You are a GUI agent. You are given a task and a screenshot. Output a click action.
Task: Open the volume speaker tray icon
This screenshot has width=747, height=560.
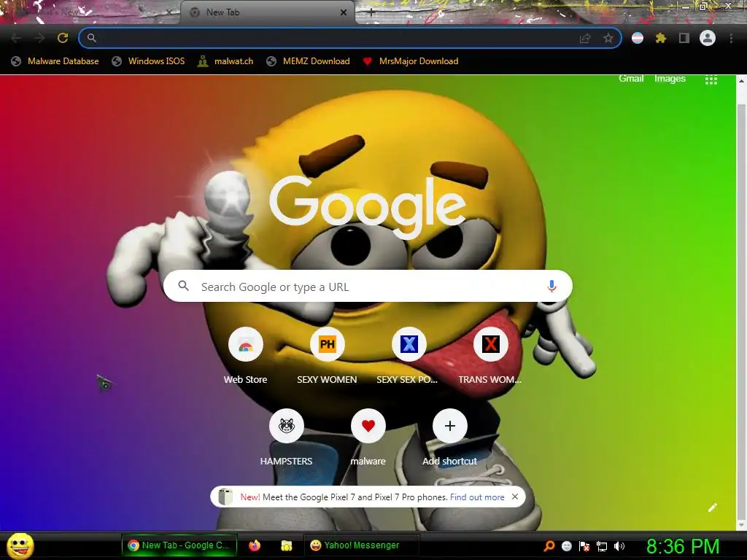pyautogui.click(x=619, y=545)
